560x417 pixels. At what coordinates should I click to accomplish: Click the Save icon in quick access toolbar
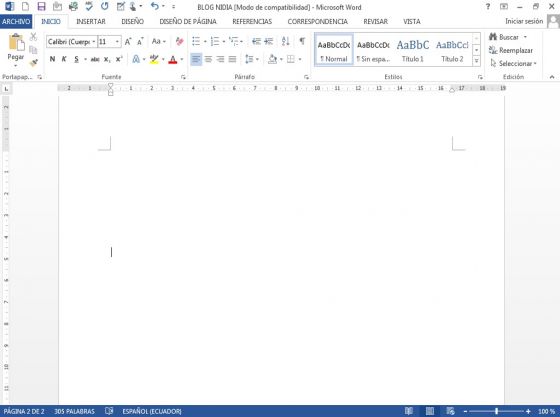pyautogui.click(x=41, y=6)
